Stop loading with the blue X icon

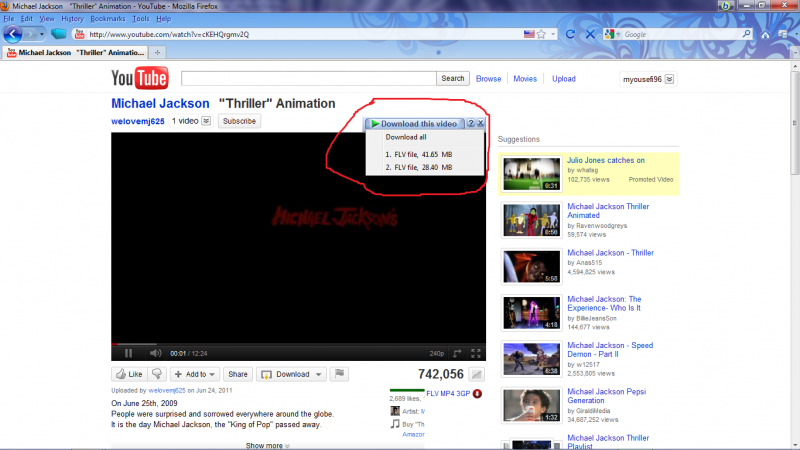[x=590, y=34]
